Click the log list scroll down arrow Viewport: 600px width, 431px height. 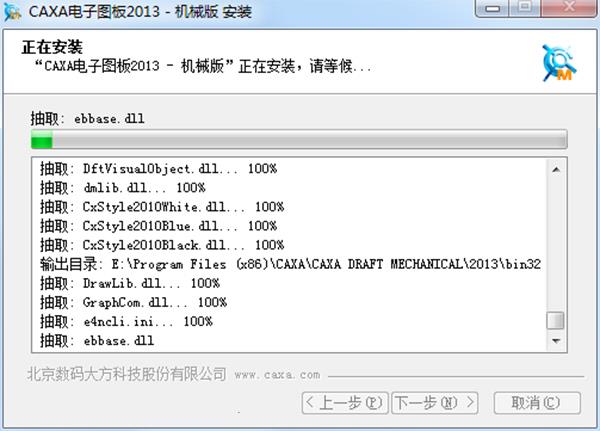(556, 341)
